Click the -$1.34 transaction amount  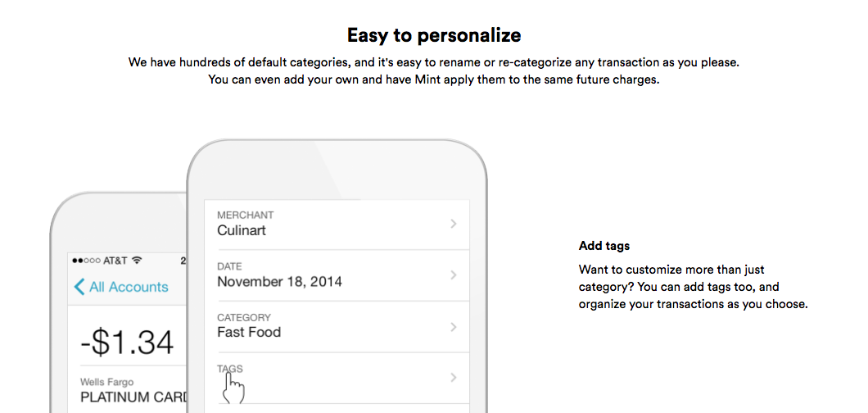(x=127, y=343)
